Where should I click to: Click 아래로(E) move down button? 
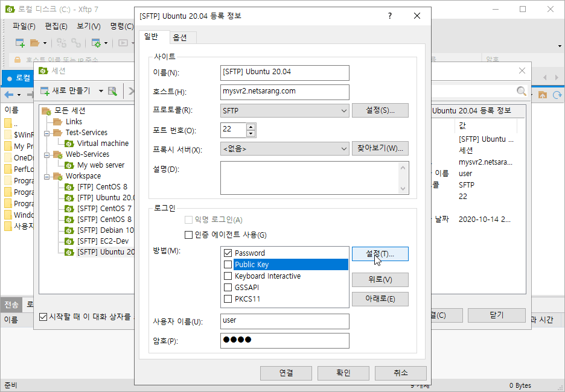click(380, 299)
